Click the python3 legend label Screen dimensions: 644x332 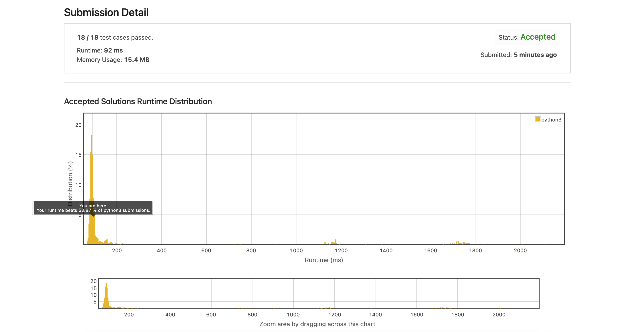point(551,120)
